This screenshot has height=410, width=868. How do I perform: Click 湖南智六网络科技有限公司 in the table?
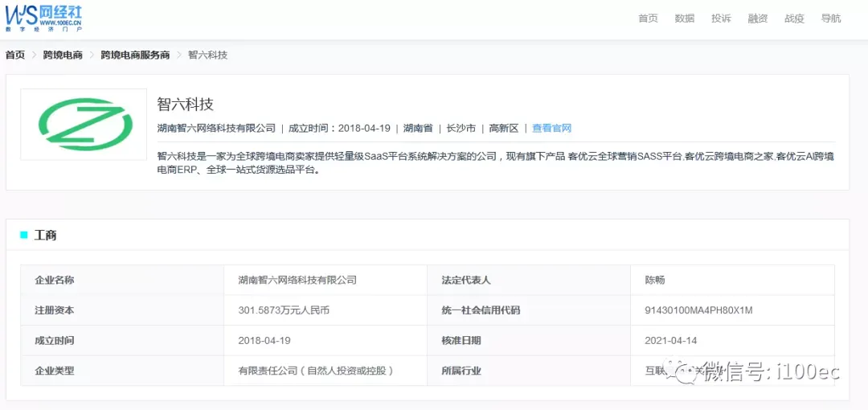[x=297, y=280]
